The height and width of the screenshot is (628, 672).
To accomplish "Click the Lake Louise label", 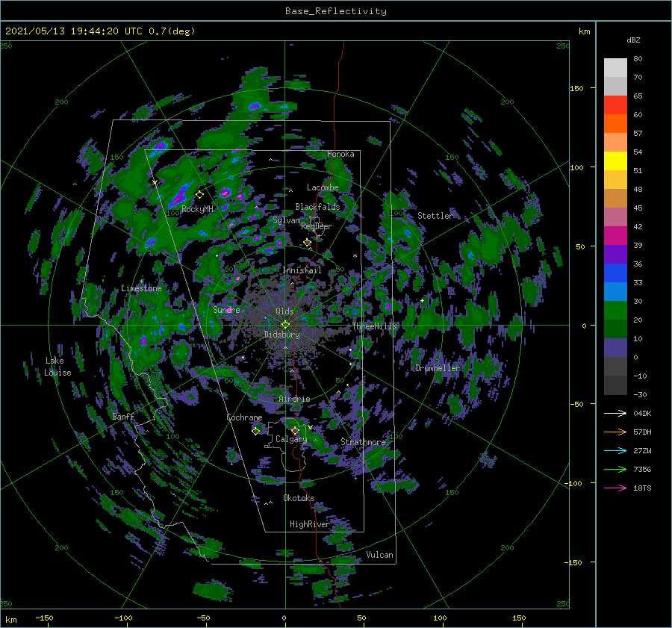I will tap(57, 367).
